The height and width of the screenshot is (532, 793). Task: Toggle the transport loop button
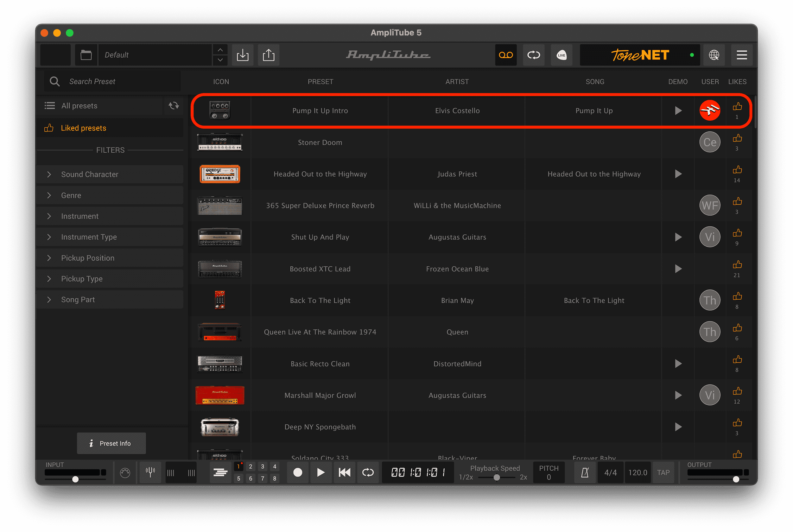(368, 472)
